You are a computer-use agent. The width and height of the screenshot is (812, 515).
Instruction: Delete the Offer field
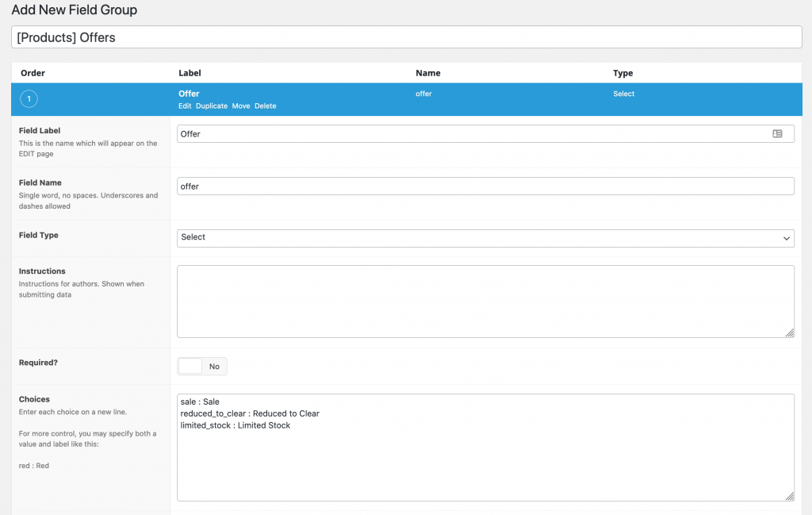click(x=266, y=106)
